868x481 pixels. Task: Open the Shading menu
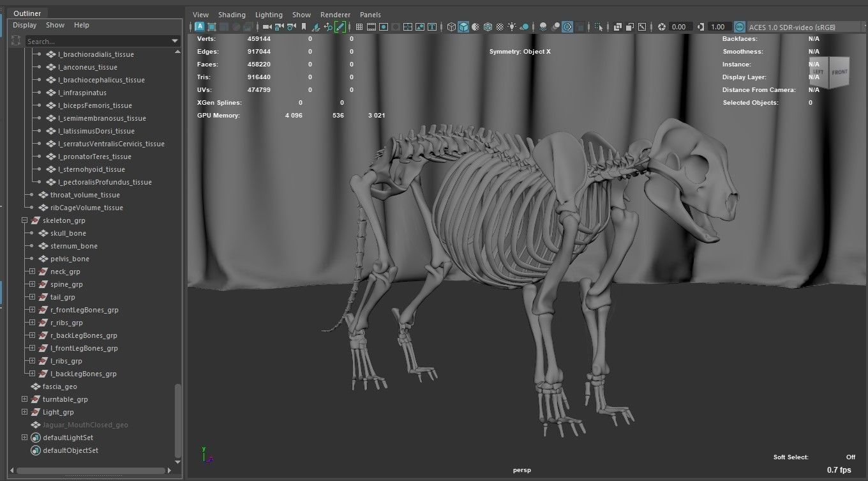232,15
